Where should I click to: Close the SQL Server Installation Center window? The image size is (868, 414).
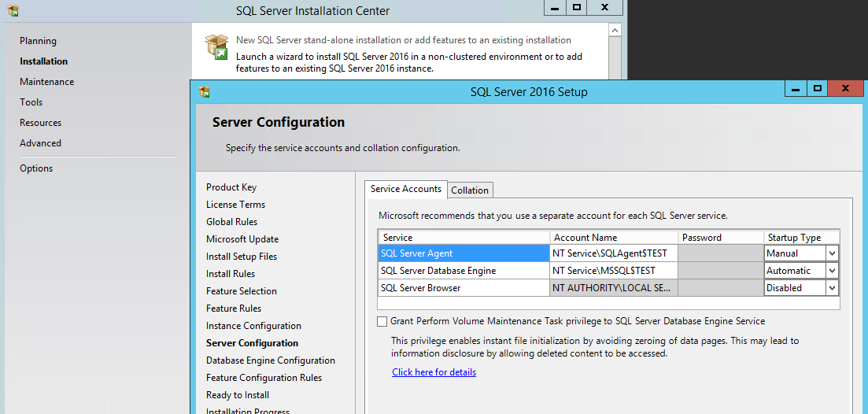[604, 8]
